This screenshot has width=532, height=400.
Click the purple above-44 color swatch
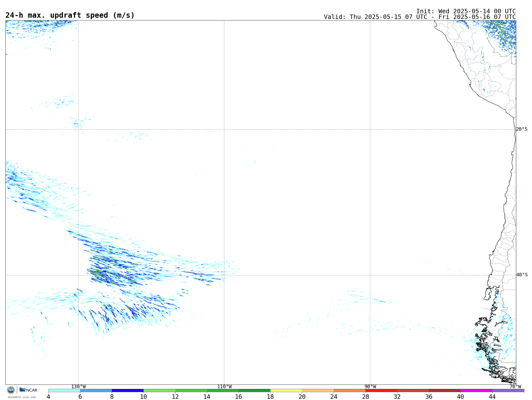click(508, 391)
